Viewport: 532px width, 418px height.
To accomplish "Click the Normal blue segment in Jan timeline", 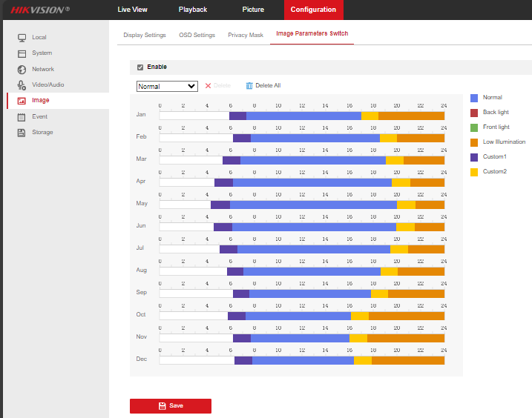I will click(x=303, y=115).
